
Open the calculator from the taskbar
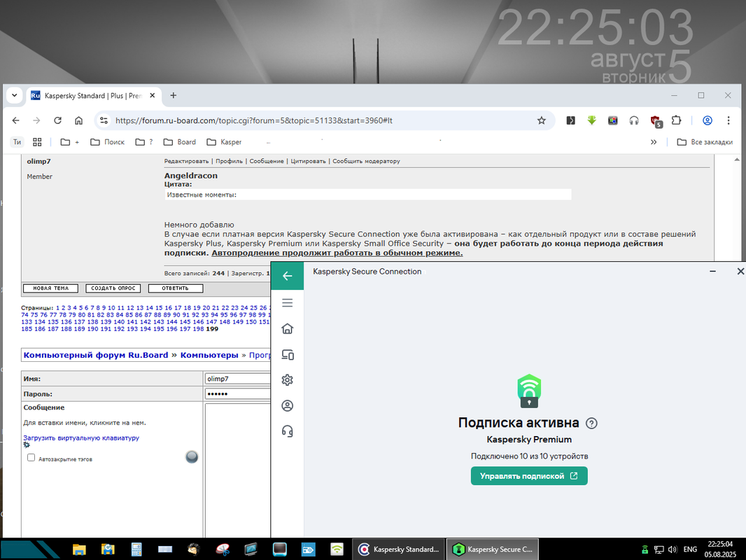point(136,549)
